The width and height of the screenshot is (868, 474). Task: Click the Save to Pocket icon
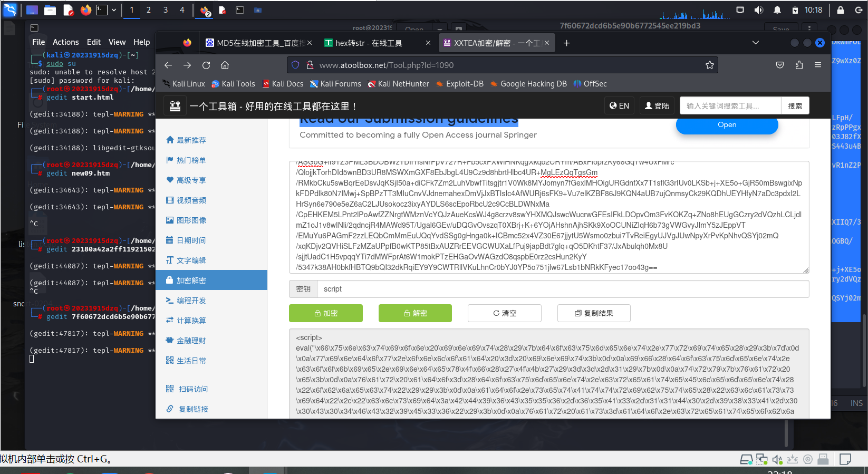click(x=780, y=65)
